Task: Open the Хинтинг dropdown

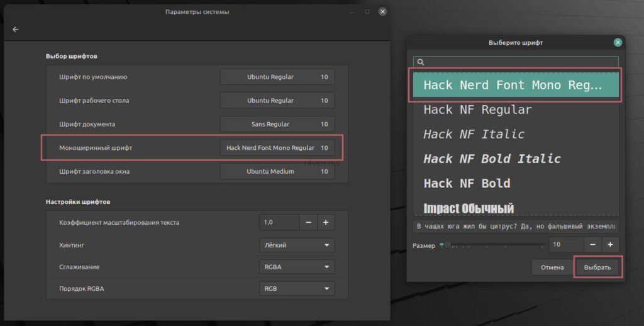Action: point(296,245)
